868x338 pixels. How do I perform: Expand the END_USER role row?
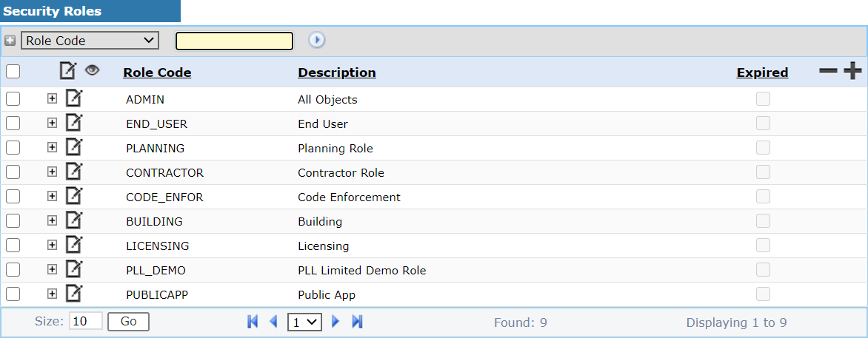(x=52, y=123)
